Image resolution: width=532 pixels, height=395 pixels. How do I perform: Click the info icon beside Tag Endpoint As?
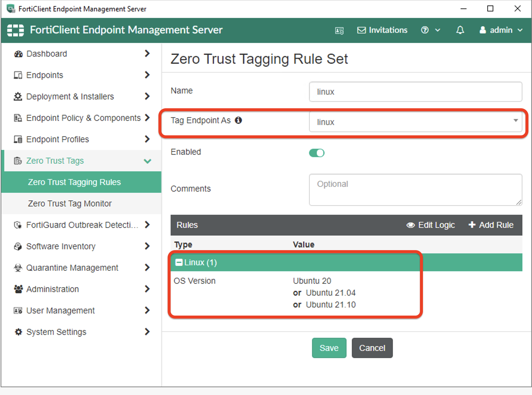[x=238, y=120]
